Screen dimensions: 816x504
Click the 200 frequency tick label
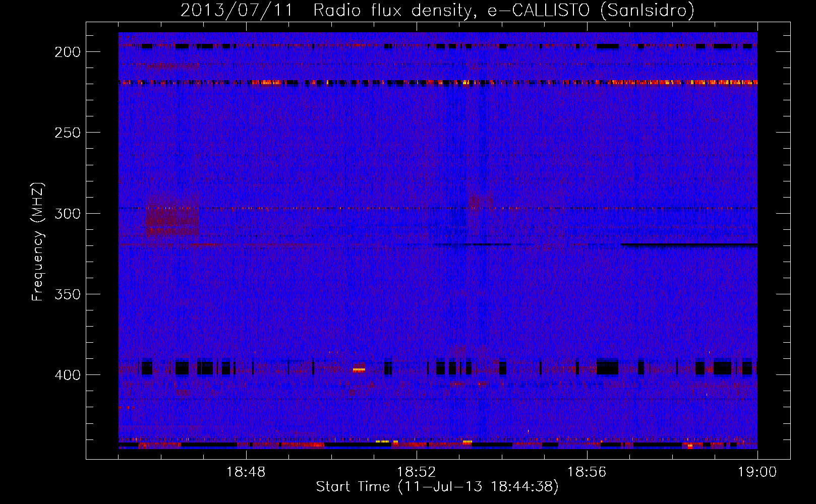(x=68, y=52)
